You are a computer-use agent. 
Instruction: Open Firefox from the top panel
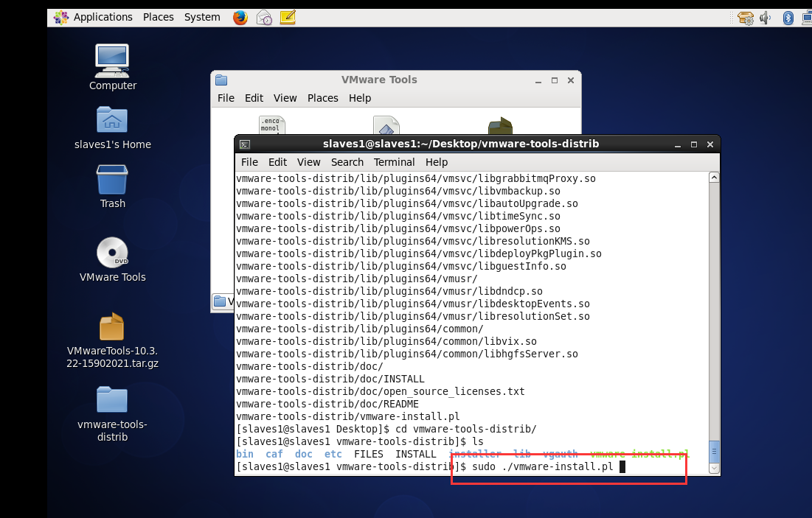tap(240, 17)
